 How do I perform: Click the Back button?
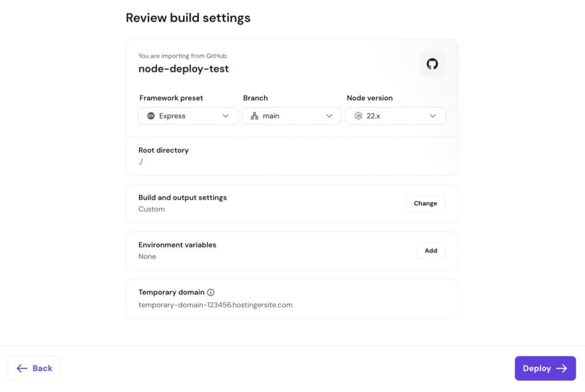(34, 368)
